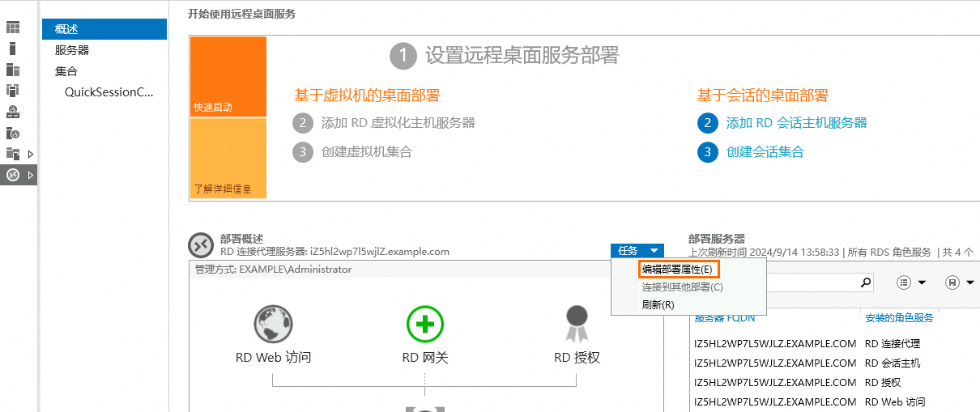Viewport: 980px width, 412px height.
Task: Choose 连接到其他部署(C) from menu
Action: pyautogui.click(x=683, y=287)
